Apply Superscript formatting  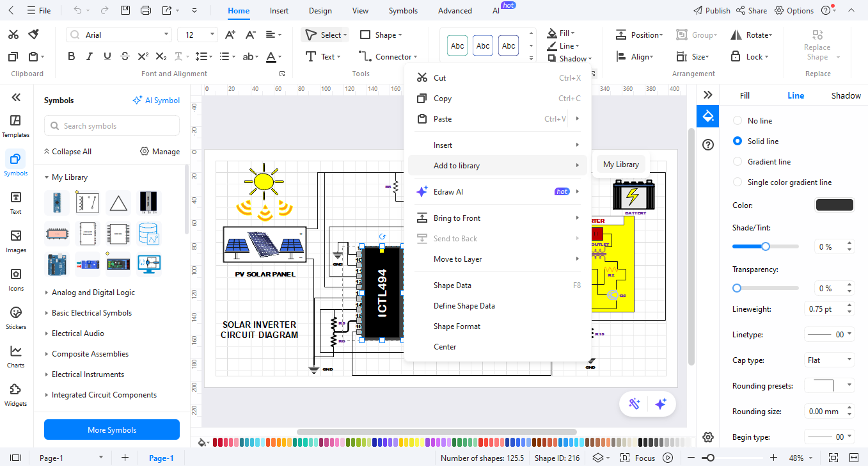[x=143, y=56]
